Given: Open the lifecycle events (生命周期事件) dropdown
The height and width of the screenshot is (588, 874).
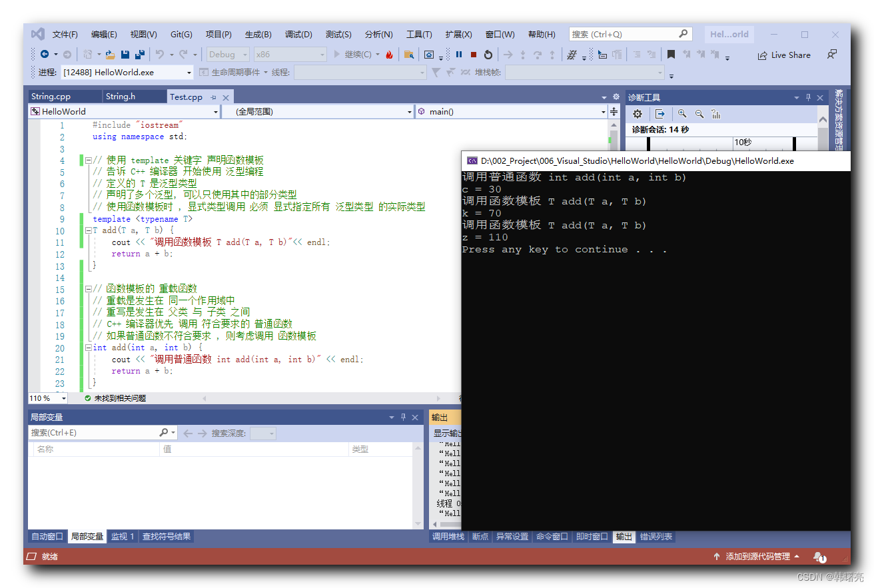Looking at the screenshot, I should [233, 73].
